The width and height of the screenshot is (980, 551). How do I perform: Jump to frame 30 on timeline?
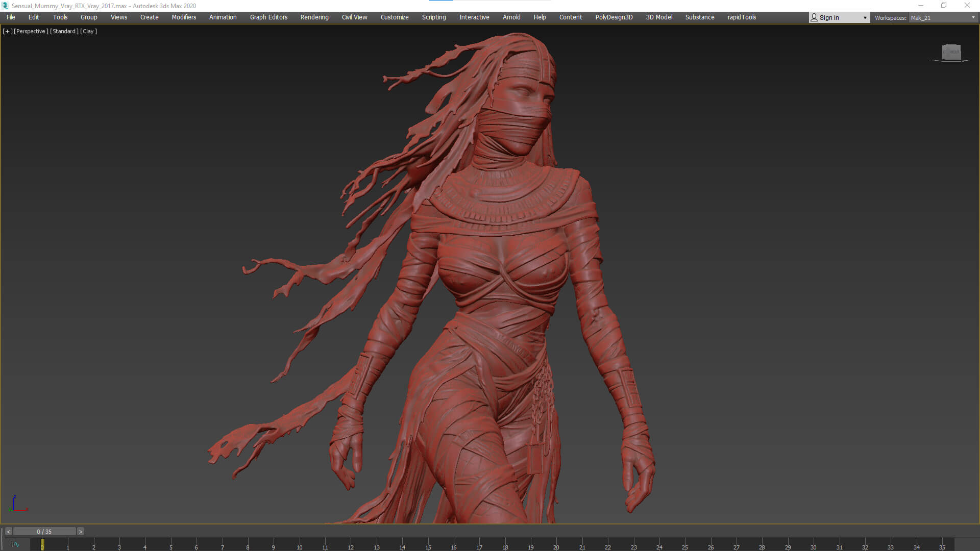click(814, 547)
